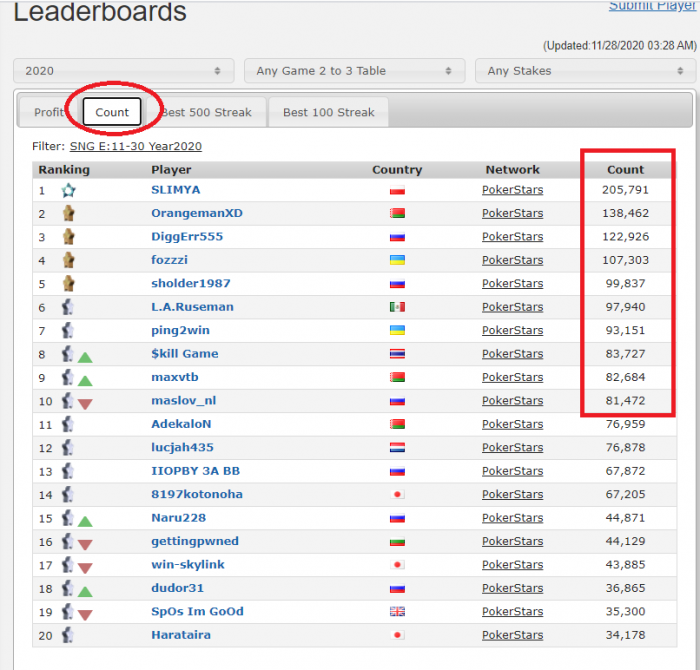Open player profile ping2win
Screen dimensions: 700x670
pyautogui.click(x=180, y=330)
